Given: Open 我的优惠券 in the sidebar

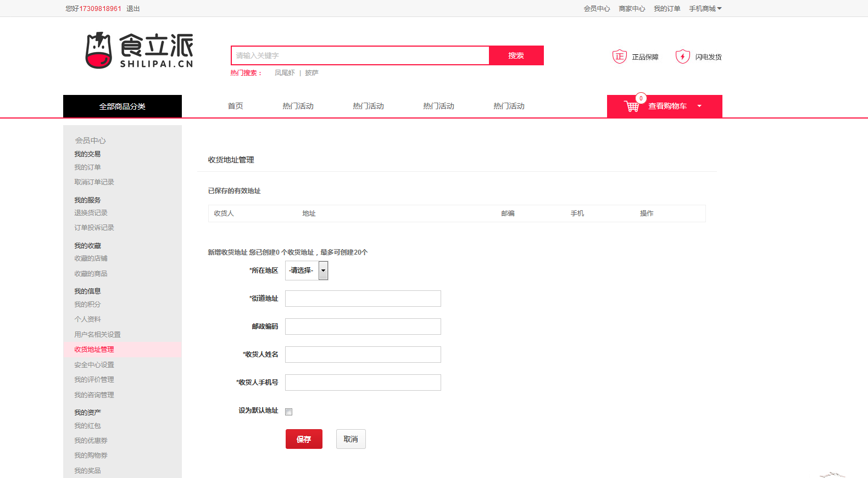Looking at the screenshot, I should 91,441.
